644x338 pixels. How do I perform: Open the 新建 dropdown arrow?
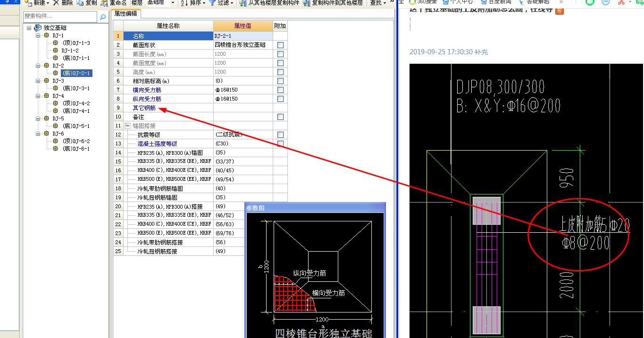pyautogui.click(x=48, y=3)
